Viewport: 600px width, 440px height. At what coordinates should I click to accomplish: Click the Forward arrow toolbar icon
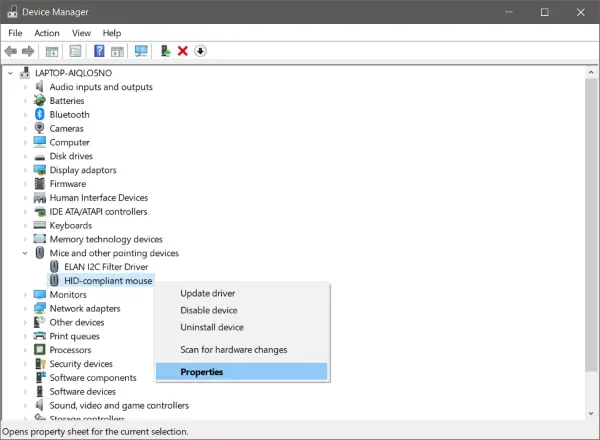[x=28, y=51]
